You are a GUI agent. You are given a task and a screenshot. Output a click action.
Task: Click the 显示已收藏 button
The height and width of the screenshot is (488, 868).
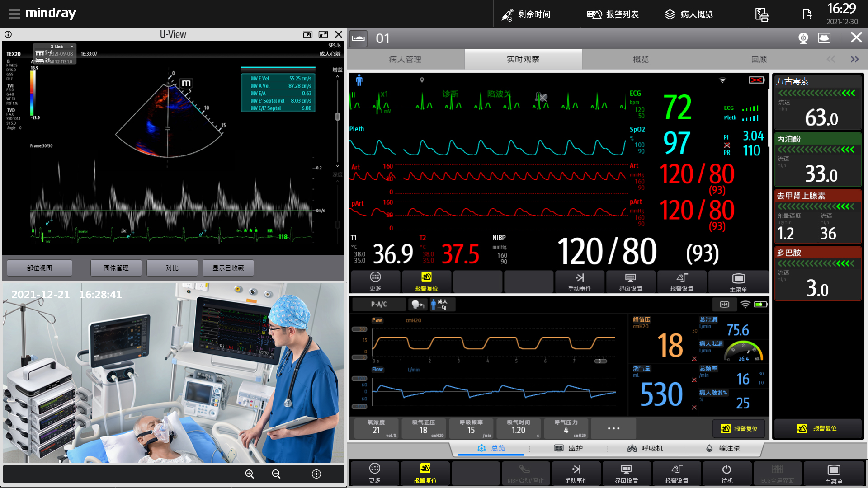tap(228, 268)
